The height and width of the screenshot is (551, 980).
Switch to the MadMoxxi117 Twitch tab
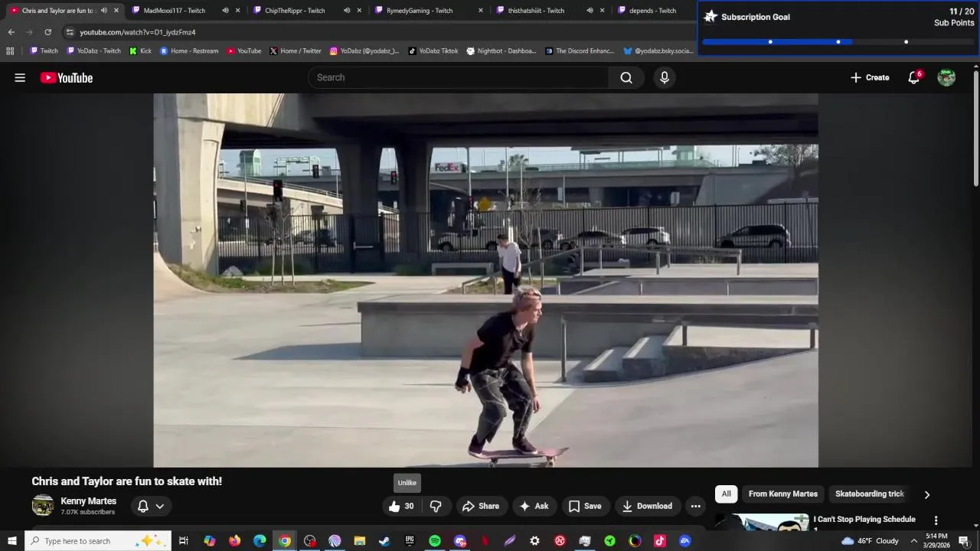tap(175, 11)
